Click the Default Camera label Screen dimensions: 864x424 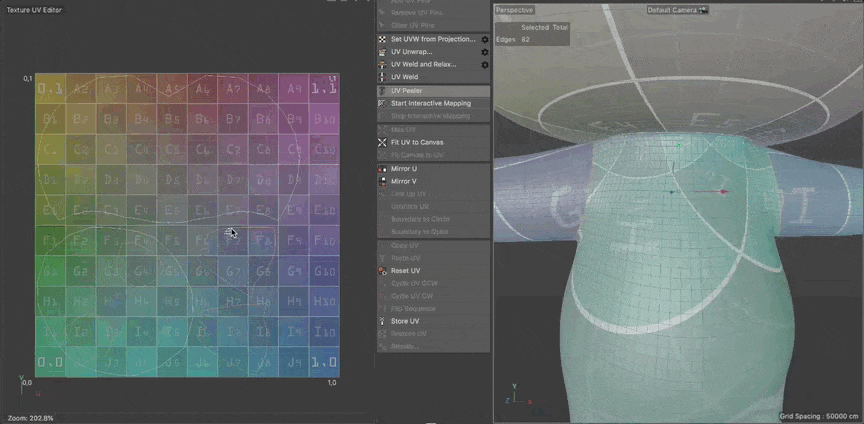[673, 10]
